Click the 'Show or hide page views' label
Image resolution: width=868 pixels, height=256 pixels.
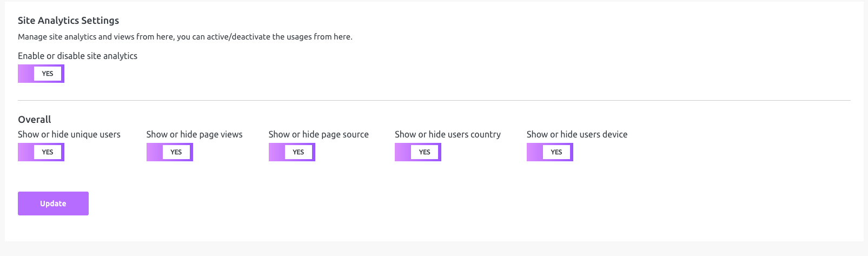point(194,134)
